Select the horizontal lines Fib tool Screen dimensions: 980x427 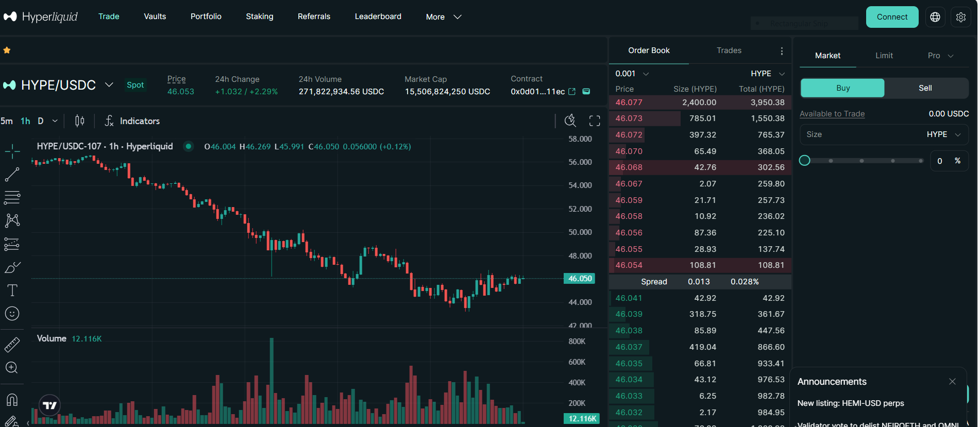12,197
